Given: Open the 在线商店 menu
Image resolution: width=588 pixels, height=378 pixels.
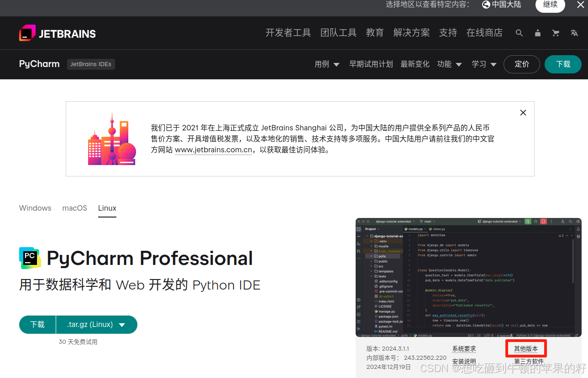Looking at the screenshot, I should 484,33.
